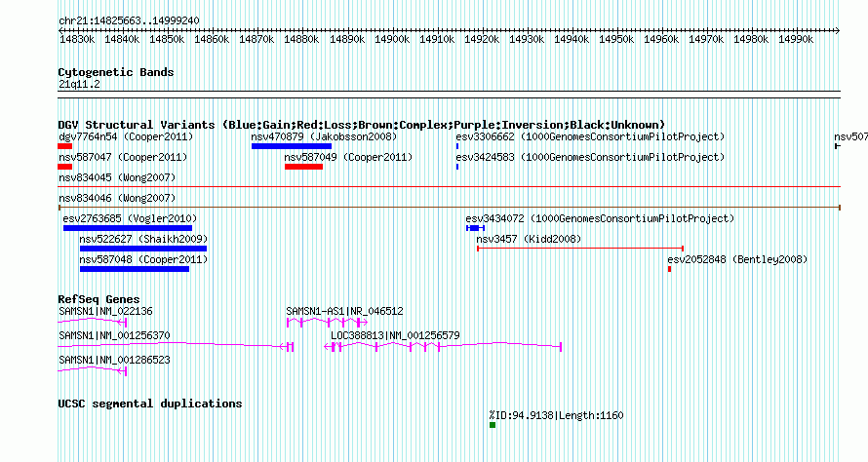The image size is (868, 462).
Task: Click the blue bar under esv2763685
Action: 128,228
